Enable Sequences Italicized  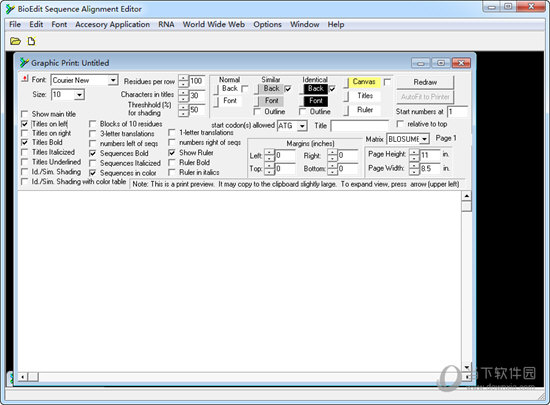pos(93,163)
